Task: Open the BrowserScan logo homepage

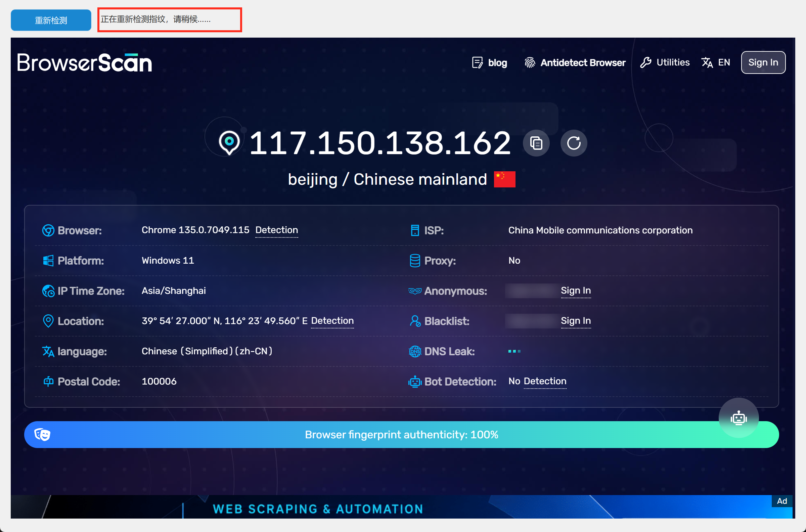Action: tap(85, 63)
